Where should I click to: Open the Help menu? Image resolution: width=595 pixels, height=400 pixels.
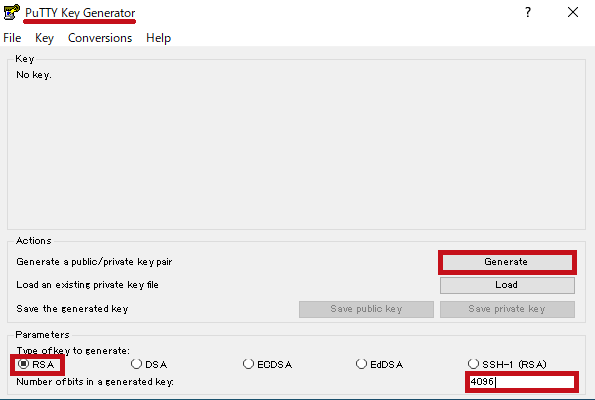pos(158,38)
